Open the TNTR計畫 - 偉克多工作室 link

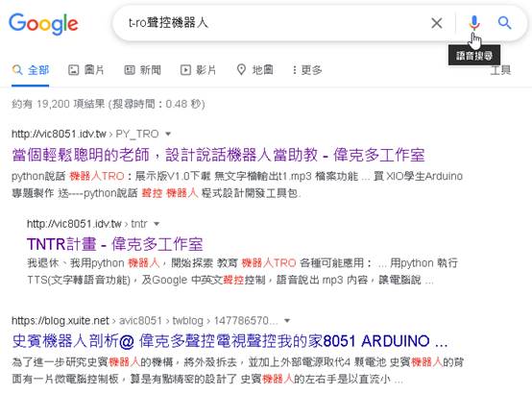(x=114, y=244)
